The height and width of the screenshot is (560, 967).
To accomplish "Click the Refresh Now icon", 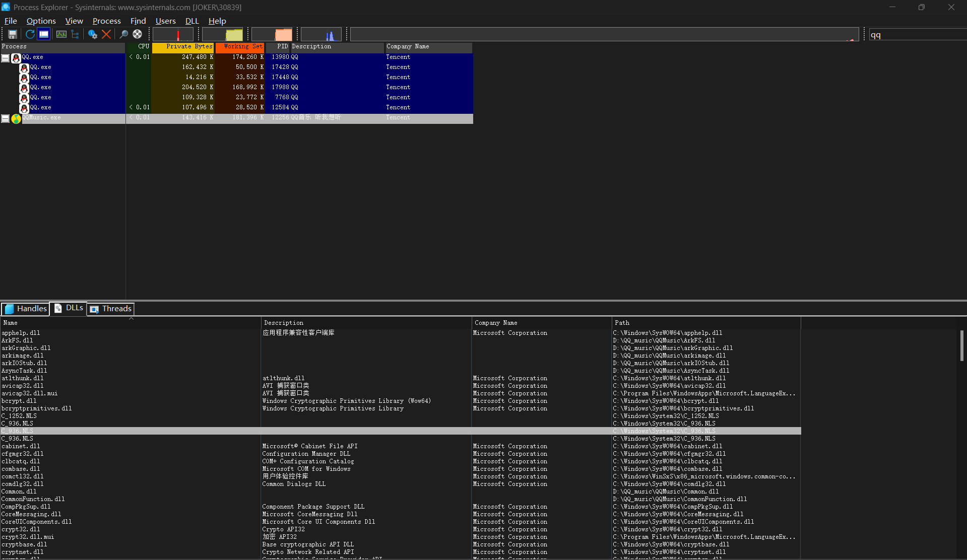I will [x=30, y=34].
